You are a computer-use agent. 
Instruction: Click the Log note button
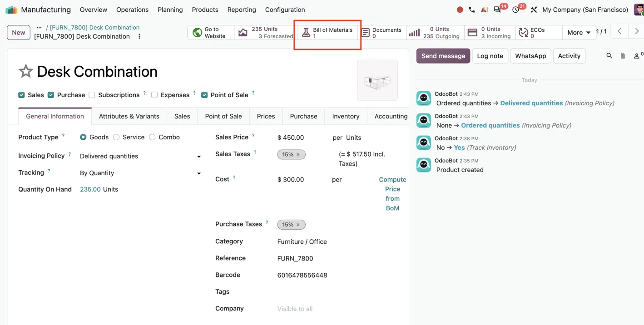(490, 56)
